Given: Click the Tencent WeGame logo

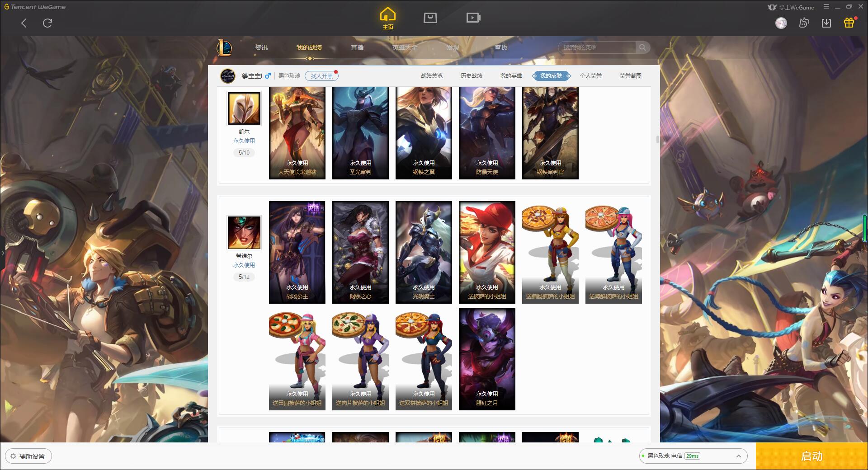Looking at the screenshot, I should pos(35,7).
